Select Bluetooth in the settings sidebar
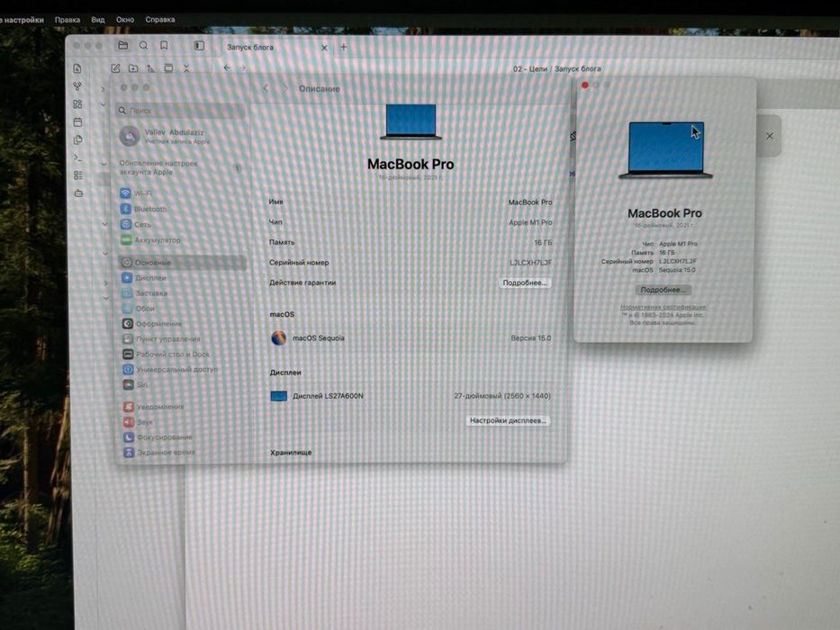840x630 pixels. click(x=144, y=209)
